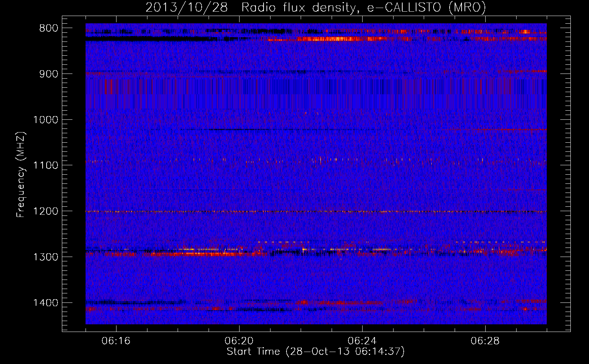Click the plot title '2013/10/28 Radio flux density'
Viewport: 589px width, 364px height.
pyautogui.click(x=316, y=7)
